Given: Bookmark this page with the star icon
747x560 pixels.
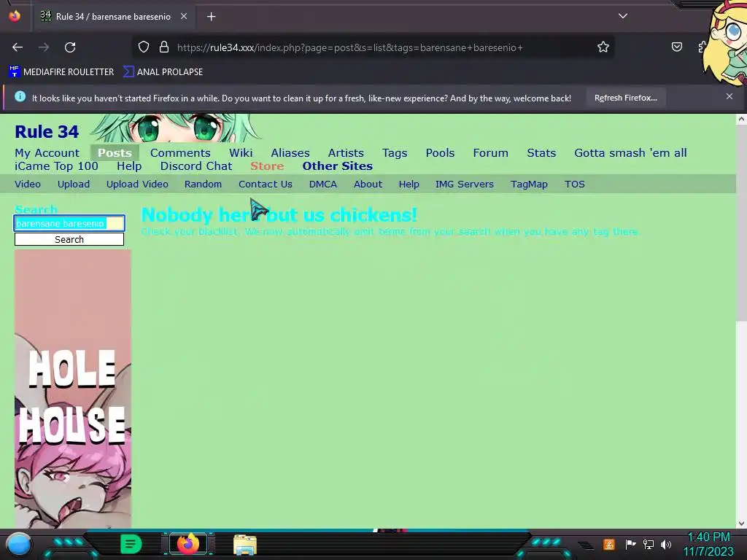Looking at the screenshot, I should click(x=603, y=47).
